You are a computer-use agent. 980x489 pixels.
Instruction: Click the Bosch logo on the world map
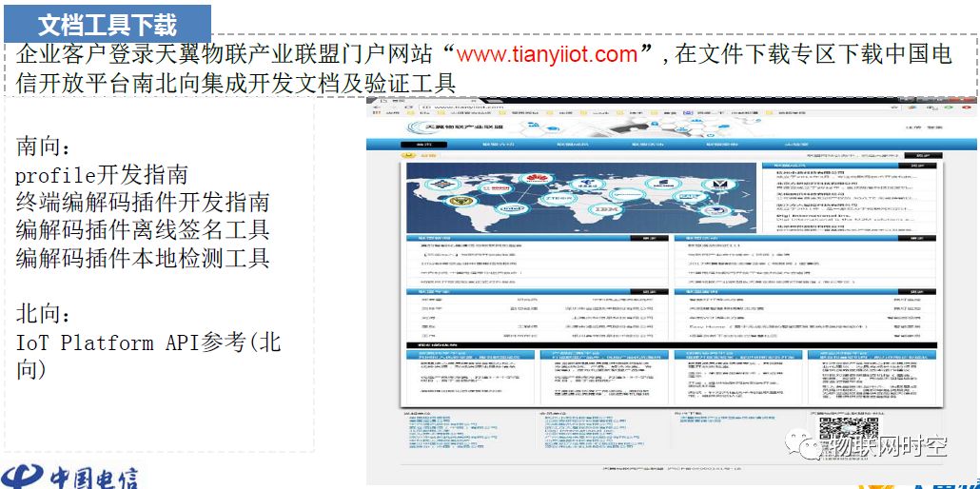point(497,188)
